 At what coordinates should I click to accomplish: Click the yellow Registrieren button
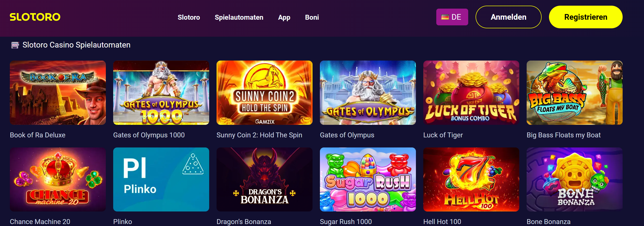click(585, 17)
